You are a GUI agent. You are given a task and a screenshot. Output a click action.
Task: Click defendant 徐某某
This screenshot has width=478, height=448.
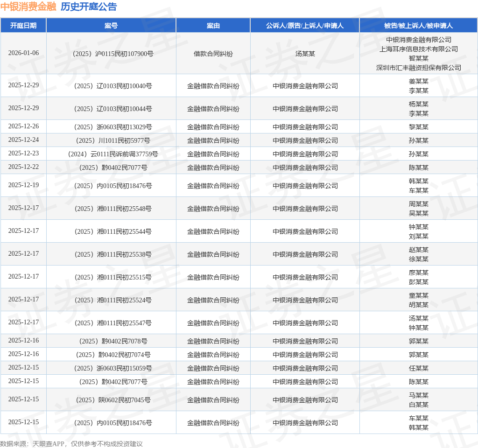[419, 259]
